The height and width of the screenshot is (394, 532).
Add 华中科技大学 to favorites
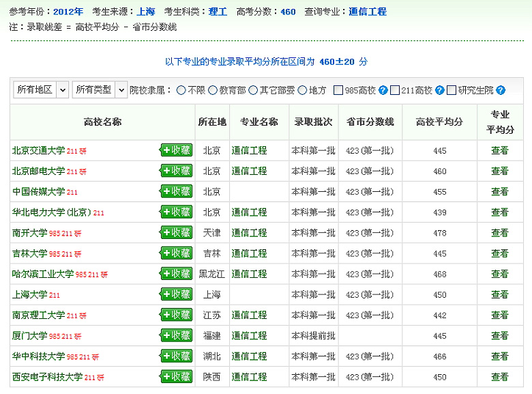click(x=176, y=356)
